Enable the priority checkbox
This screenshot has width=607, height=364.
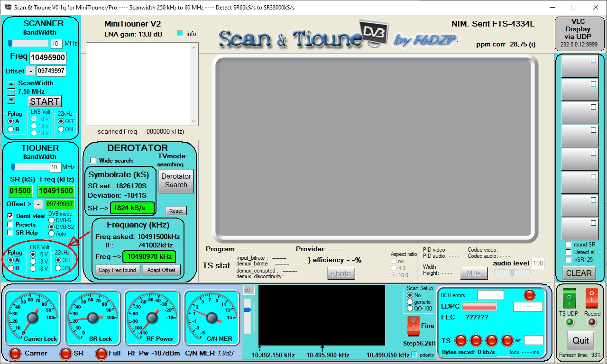pyautogui.click(x=414, y=355)
